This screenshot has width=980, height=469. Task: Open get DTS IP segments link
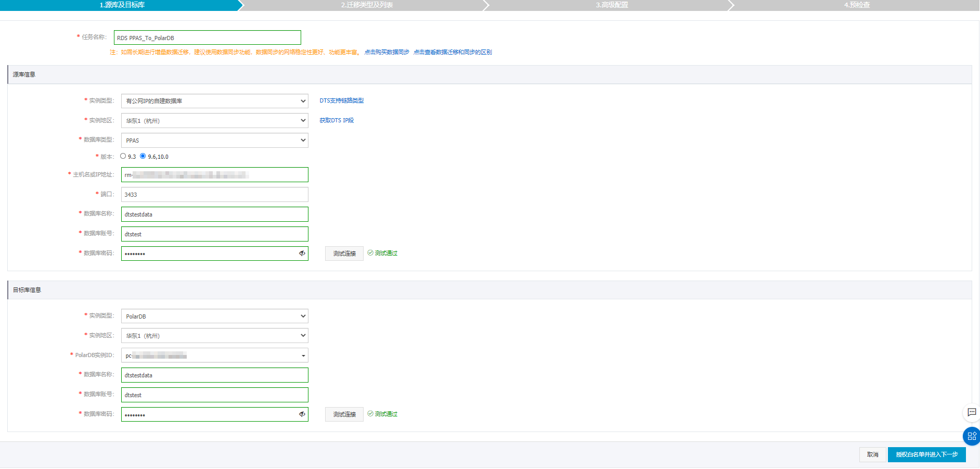coord(337,120)
